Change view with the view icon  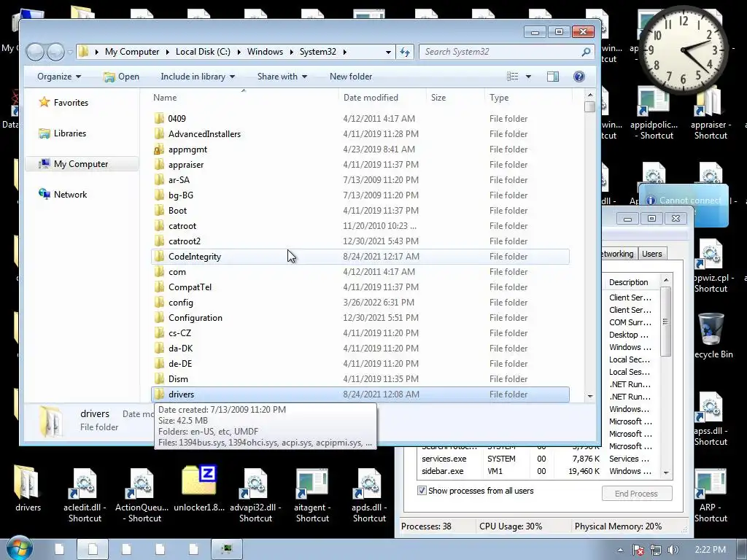pos(513,76)
